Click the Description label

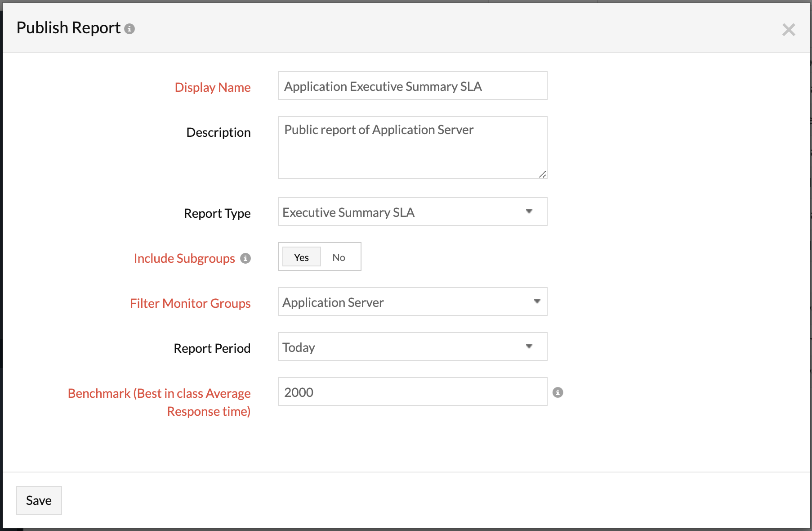click(218, 132)
